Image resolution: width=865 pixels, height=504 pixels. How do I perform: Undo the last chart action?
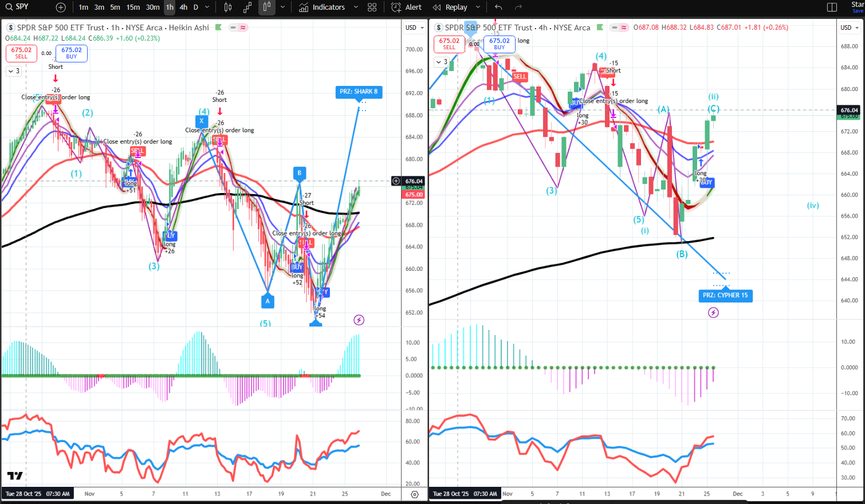pyautogui.click(x=498, y=7)
